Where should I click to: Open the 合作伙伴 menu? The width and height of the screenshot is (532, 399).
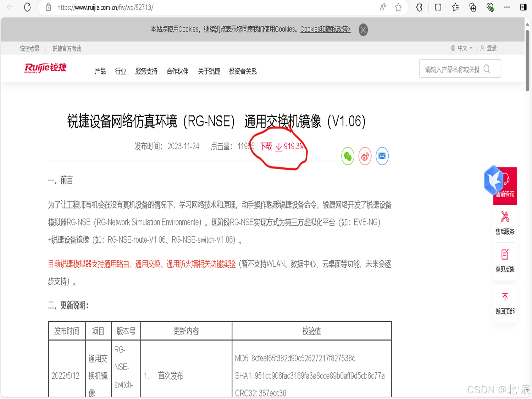(x=177, y=71)
